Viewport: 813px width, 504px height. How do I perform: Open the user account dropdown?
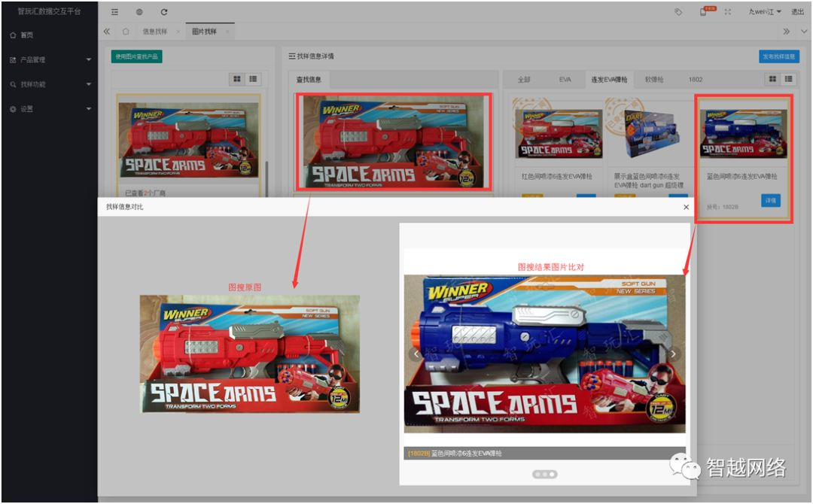coord(764,12)
